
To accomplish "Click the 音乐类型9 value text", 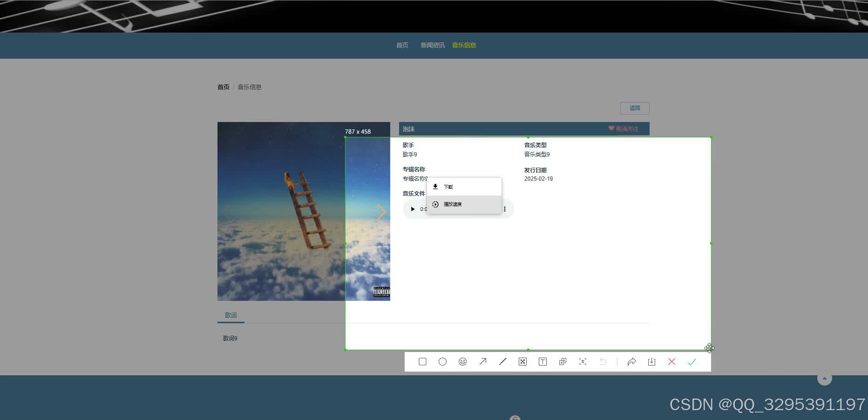I will coord(537,155).
